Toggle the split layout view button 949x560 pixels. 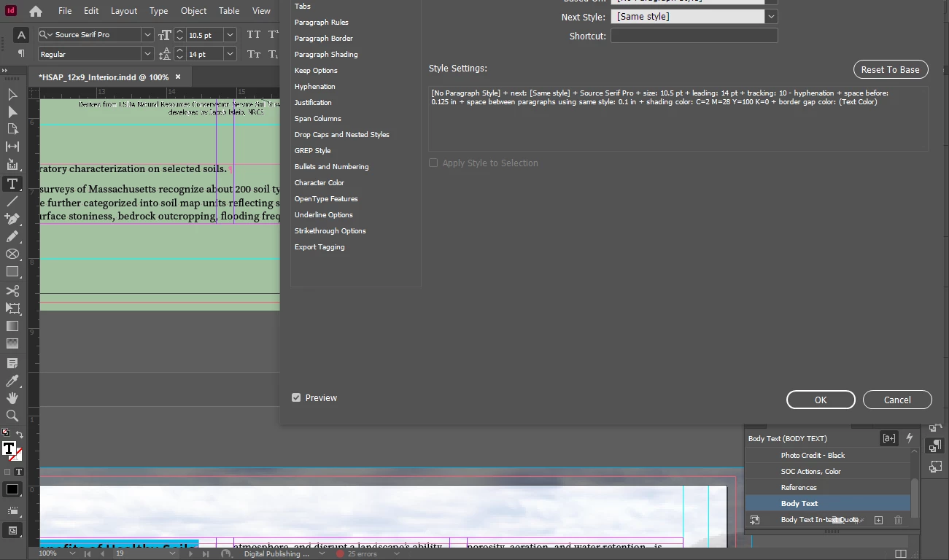click(x=901, y=553)
